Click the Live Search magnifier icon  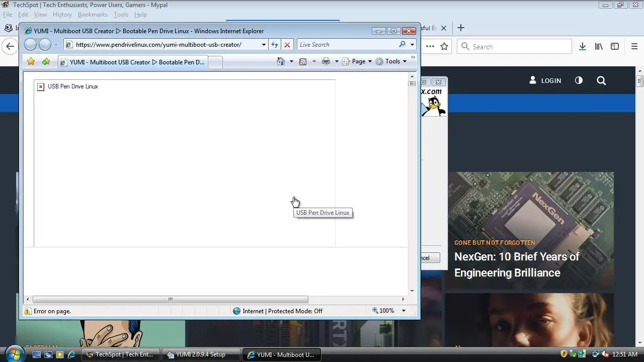pyautogui.click(x=402, y=44)
